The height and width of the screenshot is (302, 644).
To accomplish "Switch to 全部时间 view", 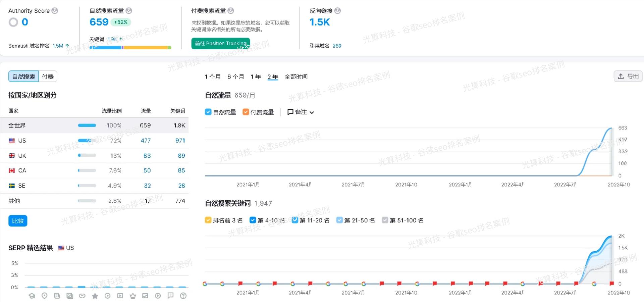I will point(297,77).
